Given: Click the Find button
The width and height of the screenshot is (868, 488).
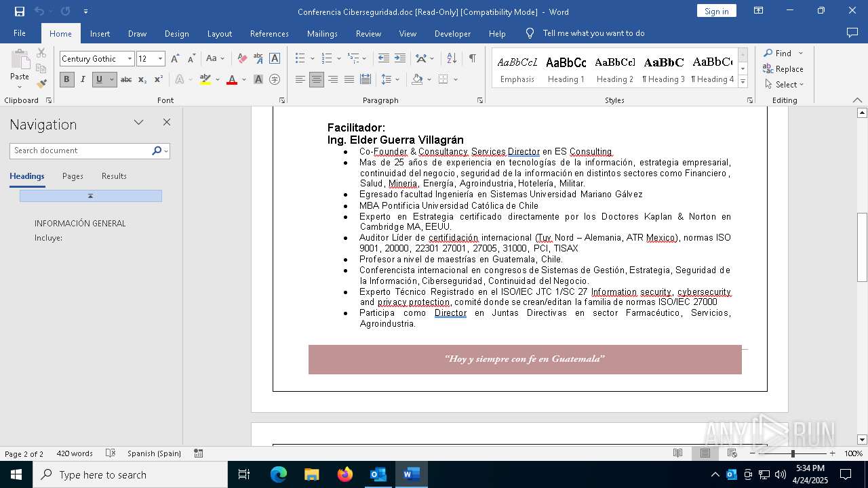Looking at the screenshot, I should pos(778,53).
